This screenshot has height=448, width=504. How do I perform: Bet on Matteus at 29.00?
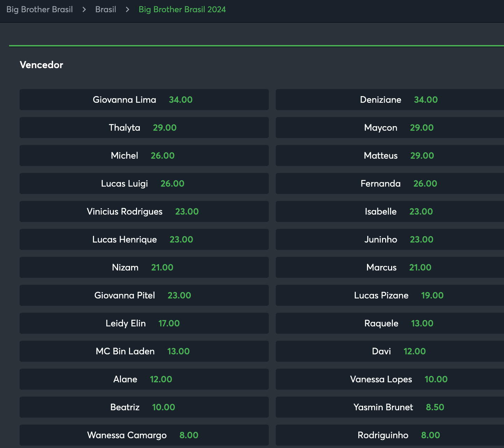[x=390, y=156]
